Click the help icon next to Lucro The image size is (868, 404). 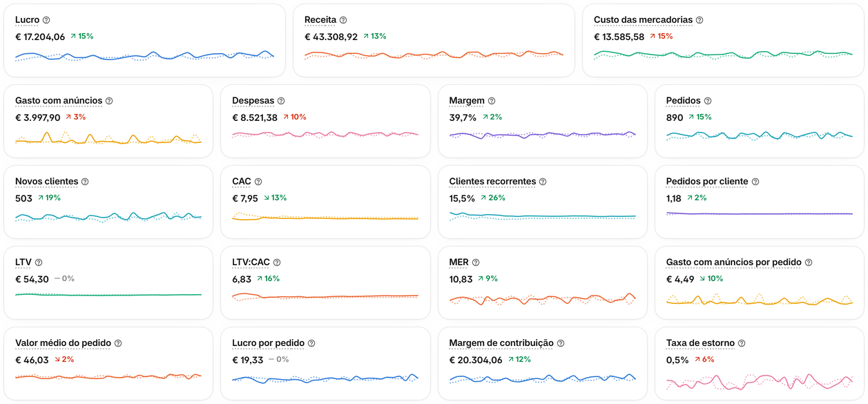coord(46,20)
